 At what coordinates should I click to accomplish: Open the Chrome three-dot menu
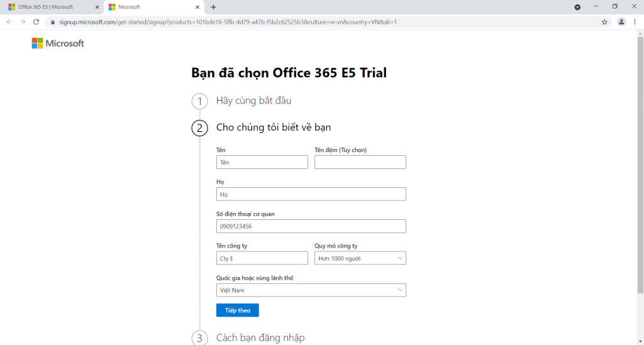635,22
